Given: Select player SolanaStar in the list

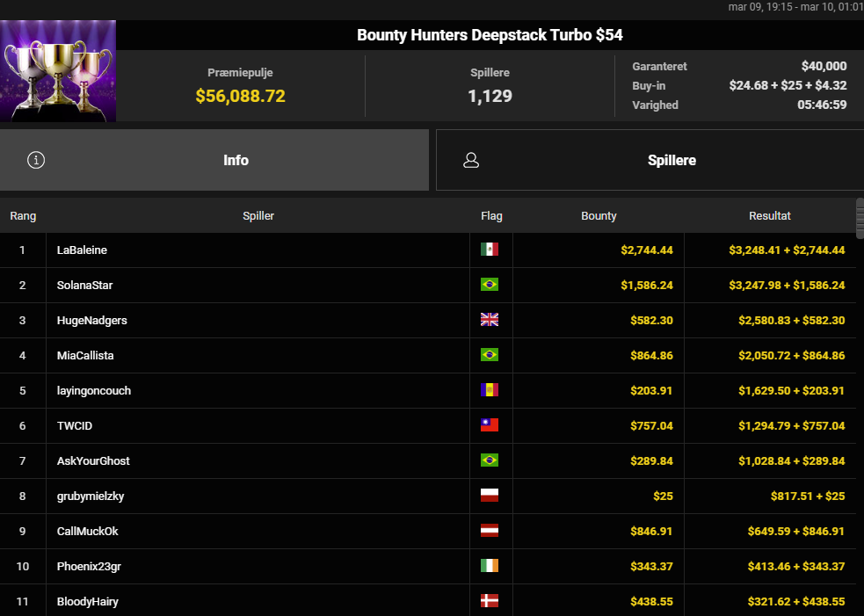Looking at the screenshot, I should 85,285.
